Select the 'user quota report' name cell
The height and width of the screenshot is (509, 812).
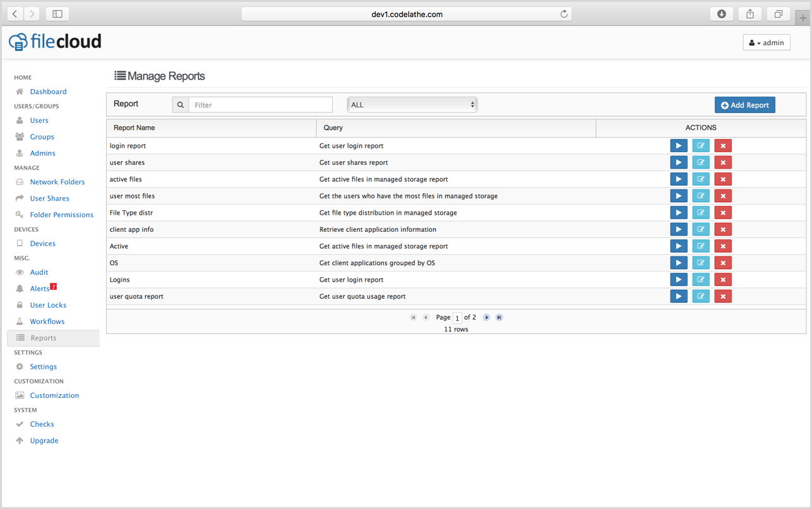click(211, 297)
